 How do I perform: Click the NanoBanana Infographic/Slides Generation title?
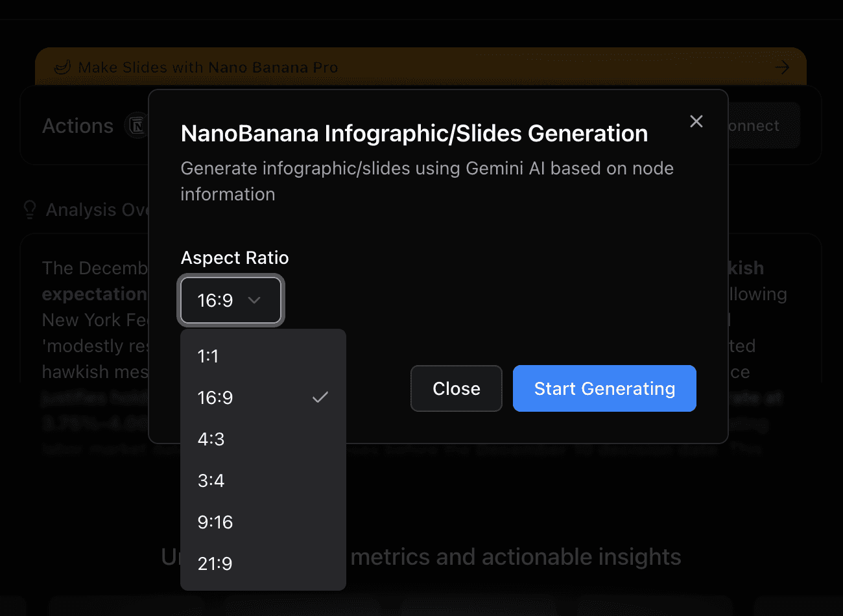coord(414,133)
